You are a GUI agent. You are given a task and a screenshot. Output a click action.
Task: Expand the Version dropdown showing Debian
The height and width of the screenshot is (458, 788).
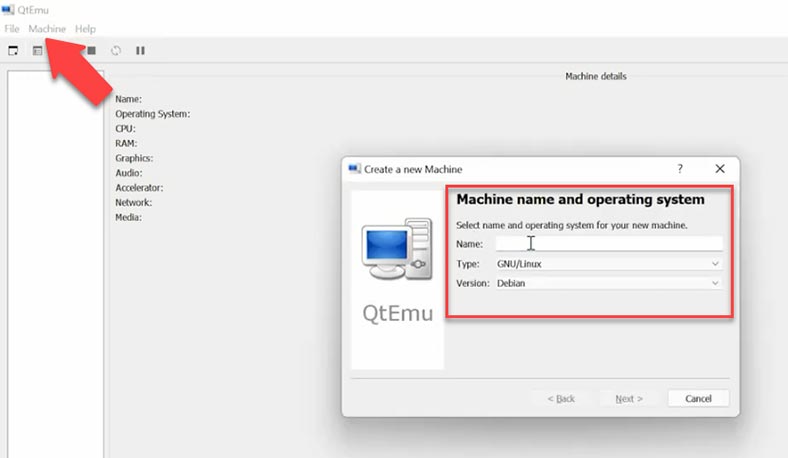pyautogui.click(x=609, y=283)
